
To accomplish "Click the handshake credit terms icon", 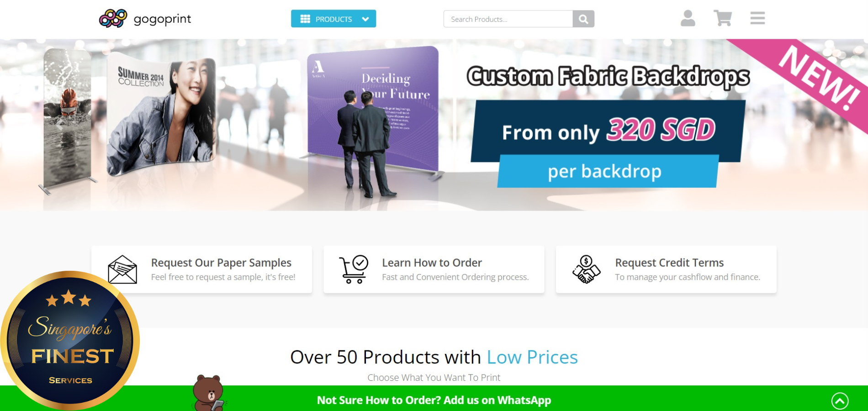I will click(586, 269).
